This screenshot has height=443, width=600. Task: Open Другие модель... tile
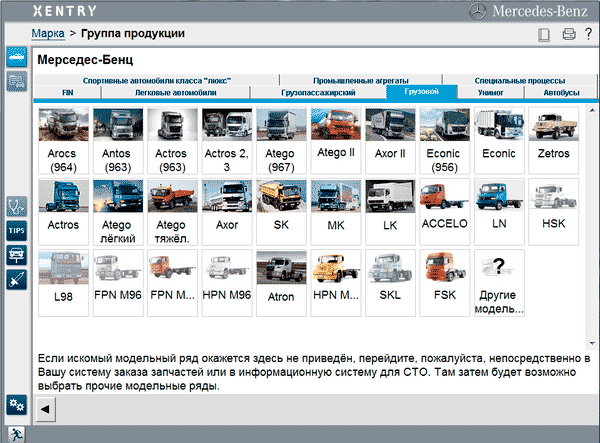click(499, 283)
